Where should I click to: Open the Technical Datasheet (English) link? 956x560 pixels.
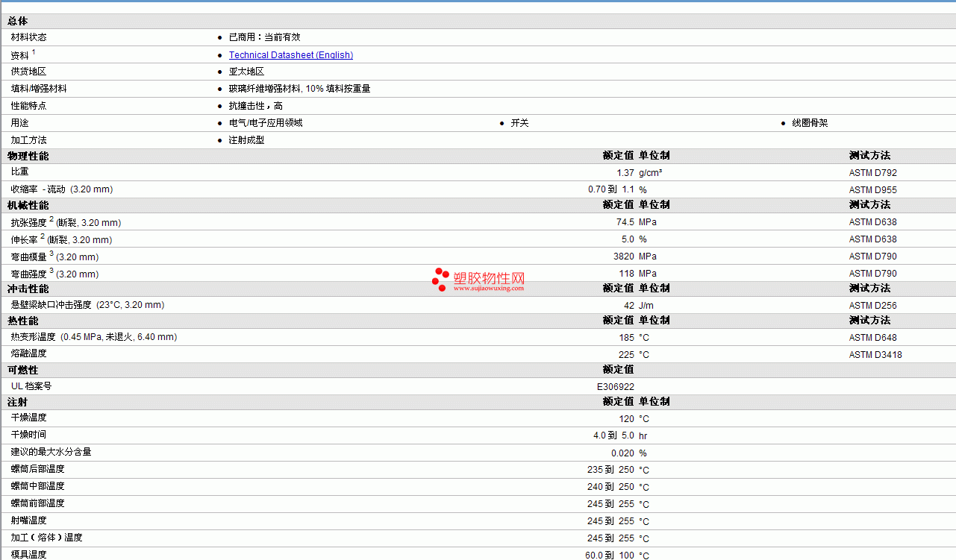[291, 55]
